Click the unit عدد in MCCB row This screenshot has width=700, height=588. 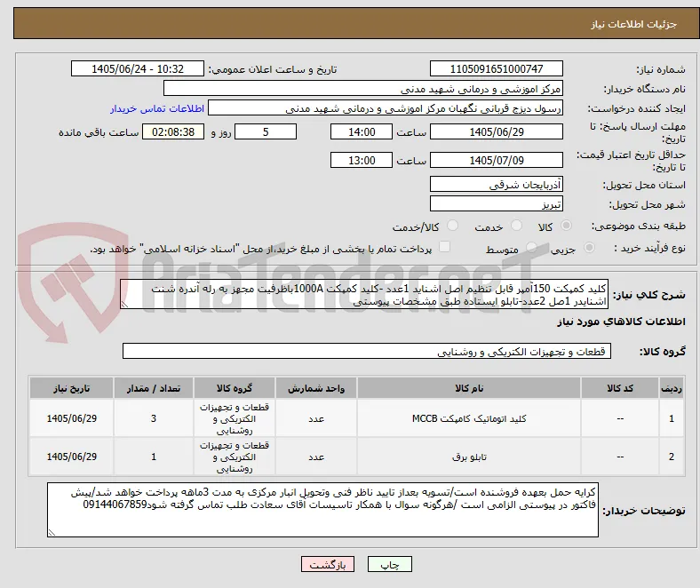pos(316,418)
